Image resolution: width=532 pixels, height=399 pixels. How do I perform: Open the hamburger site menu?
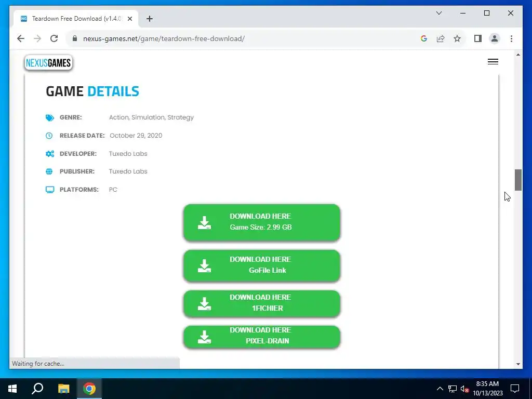pyautogui.click(x=493, y=62)
